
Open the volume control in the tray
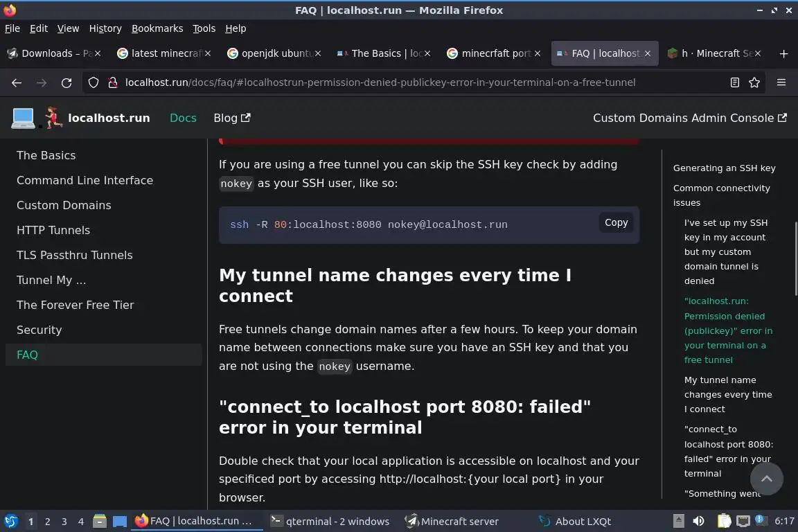[x=698, y=522]
